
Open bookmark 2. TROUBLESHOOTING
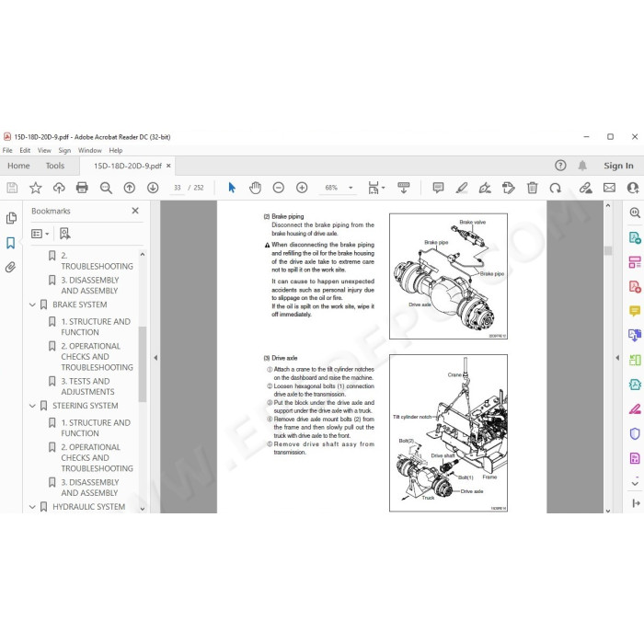(x=97, y=260)
